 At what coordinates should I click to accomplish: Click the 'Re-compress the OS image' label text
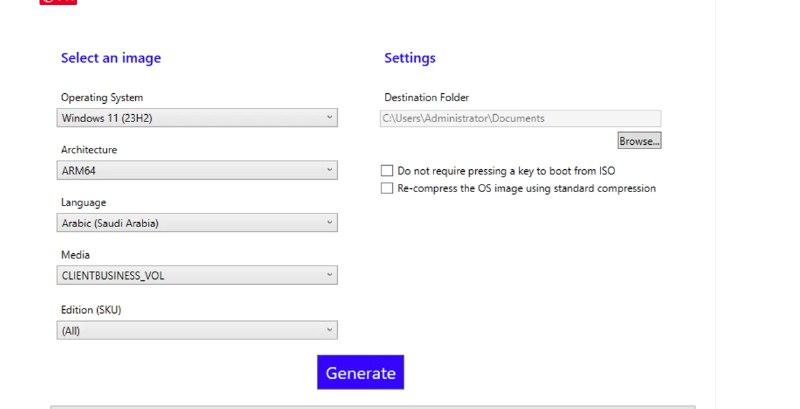click(526, 188)
